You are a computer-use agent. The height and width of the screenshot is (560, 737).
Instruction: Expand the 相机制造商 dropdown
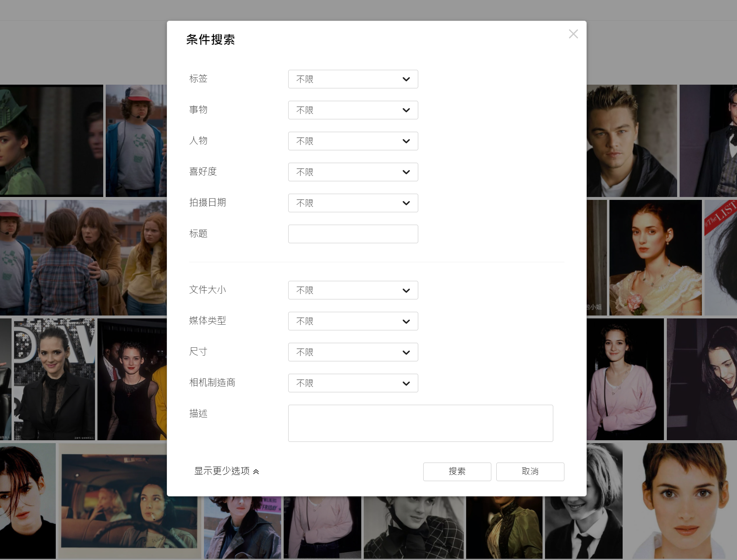point(353,383)
